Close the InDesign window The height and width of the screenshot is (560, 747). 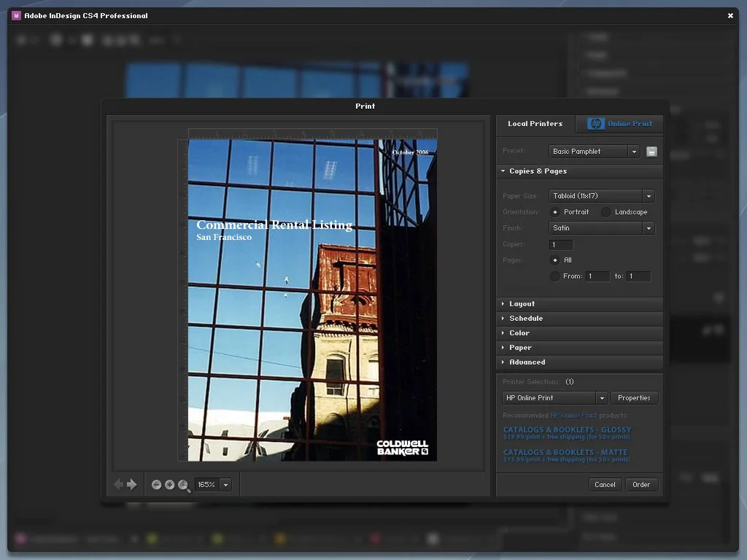pyautogui.click(x=730, y=16)
